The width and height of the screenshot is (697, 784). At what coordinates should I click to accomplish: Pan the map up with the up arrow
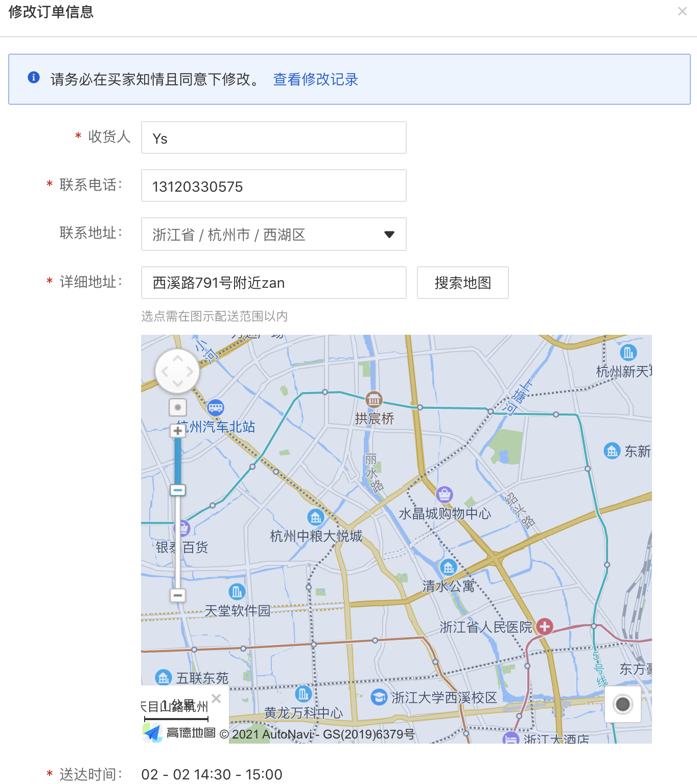[x=177, y=359]
